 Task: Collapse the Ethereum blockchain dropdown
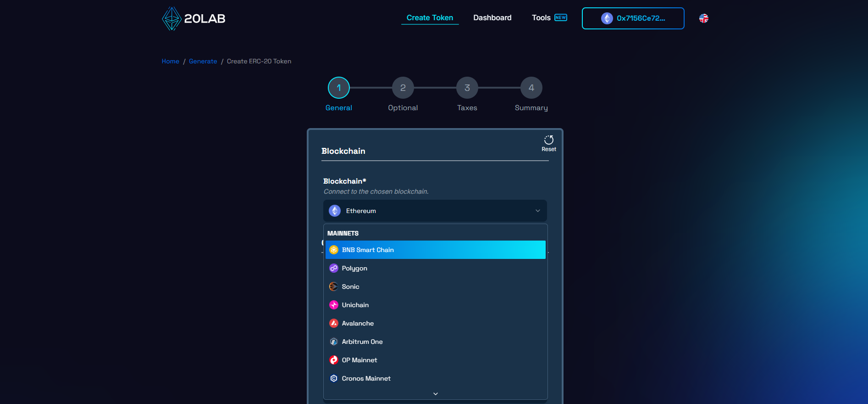pyautogui.click(x=435, y=211)
